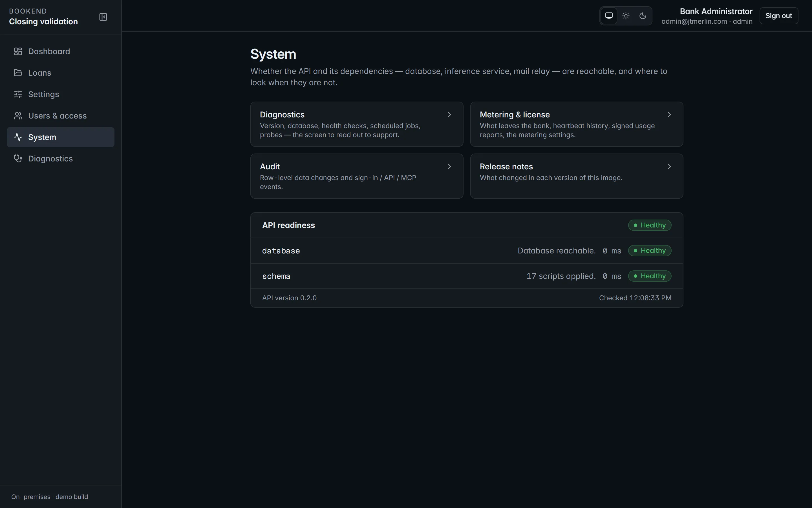
Task: Open Users & access in the sidebar
Action: [60, 116]
